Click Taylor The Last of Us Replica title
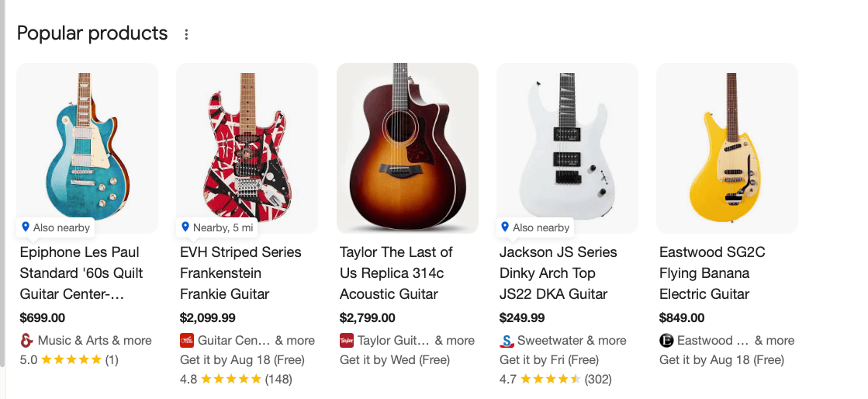This screenshot has width=868, height=399. point(396,273)
